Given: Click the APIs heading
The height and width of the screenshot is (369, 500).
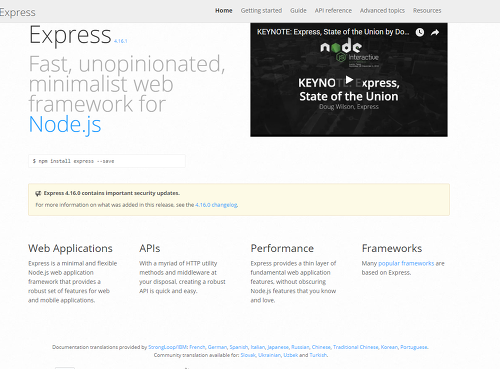Looking at the screenshot, I should coord(150,248).
